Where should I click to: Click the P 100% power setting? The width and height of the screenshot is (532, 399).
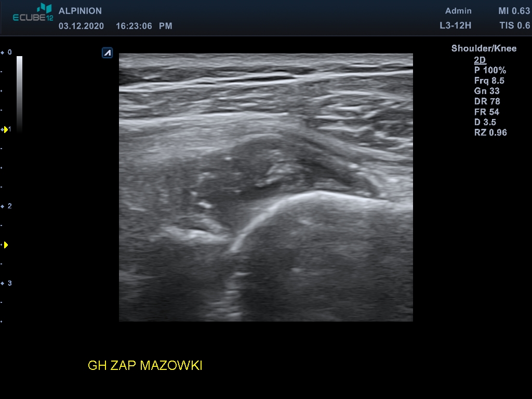(x=490, y=70)
